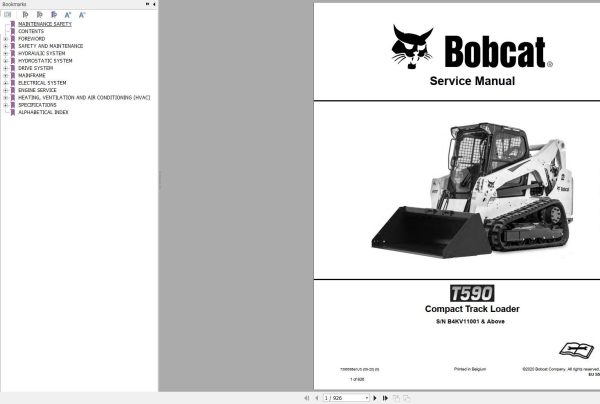This screenshot has width=600, height=404.
Task: Expand the SAFETY AND MAINTENANCE tree node
Action: click(x=5, y=46)
